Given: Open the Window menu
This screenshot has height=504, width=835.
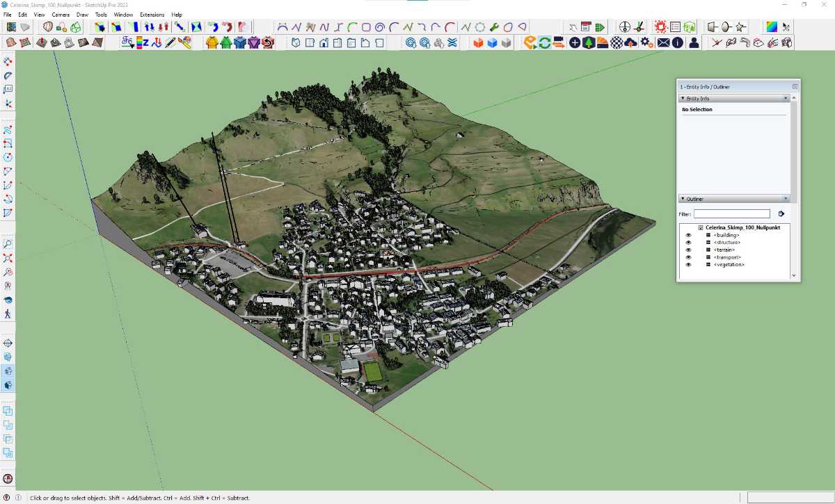Looking at the screenshot, I should (x=123, y=15).
